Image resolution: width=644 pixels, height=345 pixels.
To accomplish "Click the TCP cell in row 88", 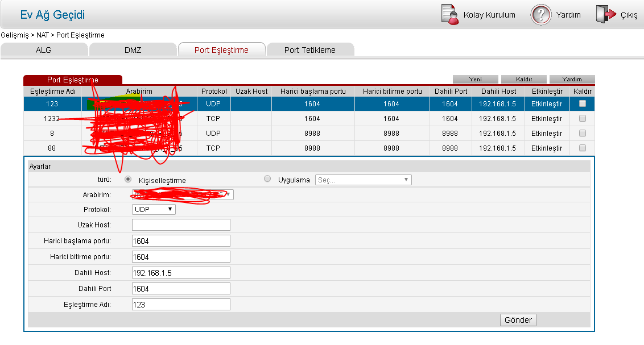I will pyautogui.click(x=213, y=148).
